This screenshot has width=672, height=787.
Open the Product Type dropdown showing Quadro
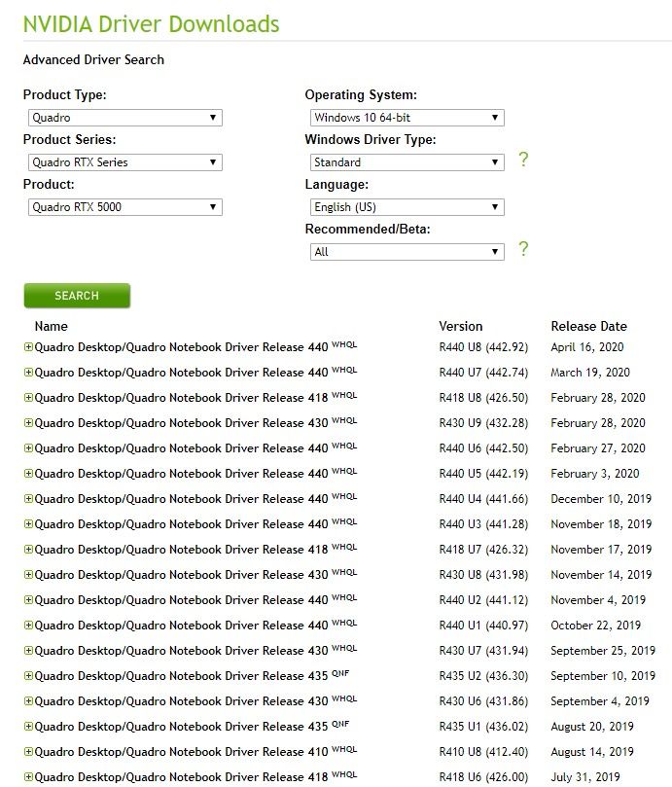[x=124, y=118]
